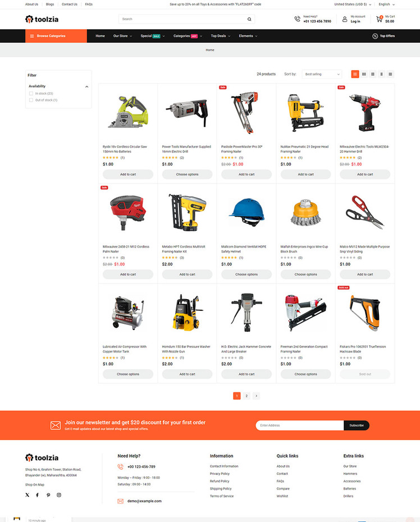
Task: Go to next page arrow in pagination
Action: pyautogui.click(x=256, y=396)
